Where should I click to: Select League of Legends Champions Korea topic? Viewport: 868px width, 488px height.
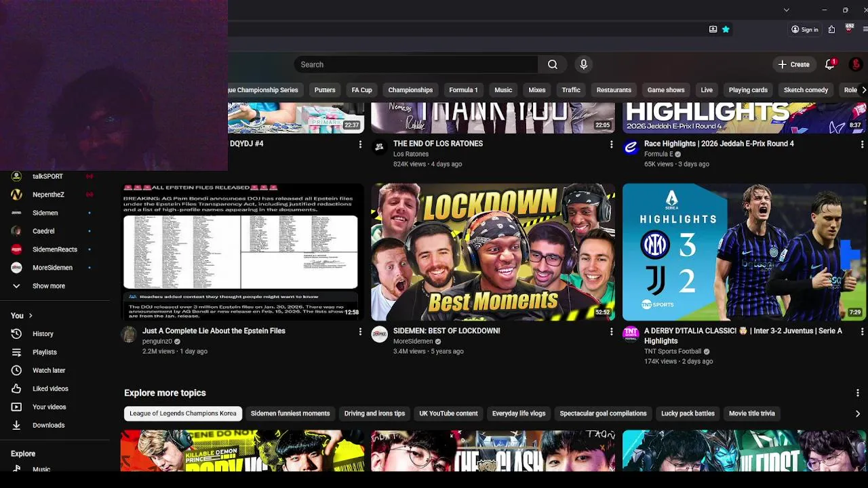coord(183,413)
